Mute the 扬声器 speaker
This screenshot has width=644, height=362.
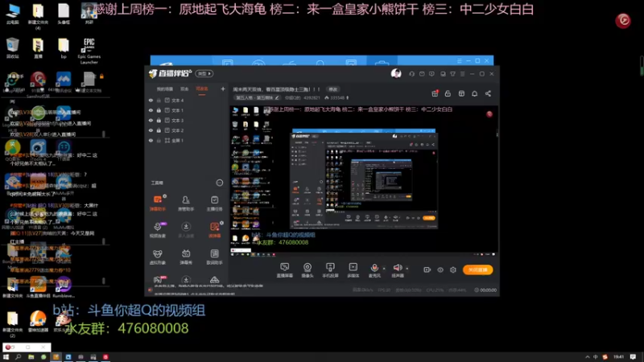point(397,269)
